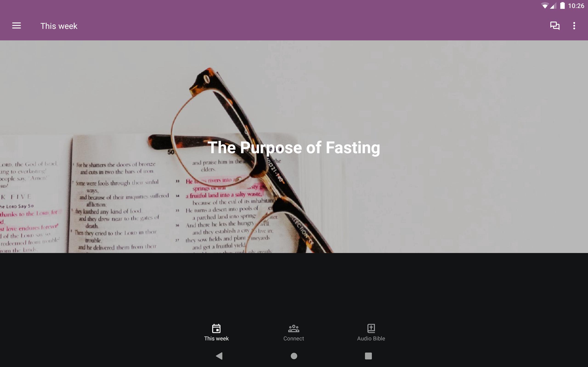Image resolution: width=588 pixels, height=367 pixels.
Task: Switch to the Audio Bible tab label
Action: click(x=371, y=338)
